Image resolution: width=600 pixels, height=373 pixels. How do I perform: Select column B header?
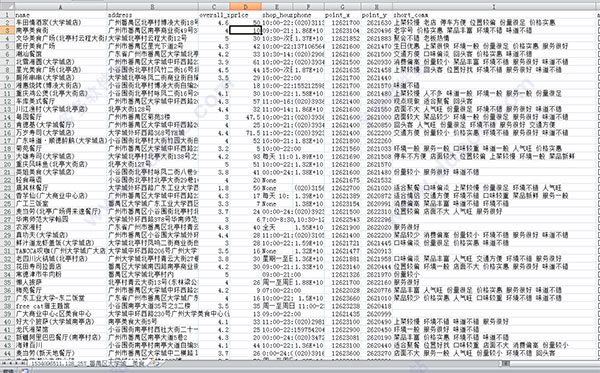point(153,7)
